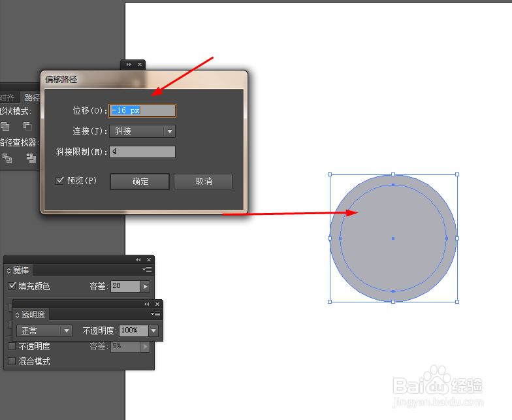The width and height of the screenshot is (512, 420).
Task: Click the 偏移路径 dialog title bar
Action: coord(144,80)
